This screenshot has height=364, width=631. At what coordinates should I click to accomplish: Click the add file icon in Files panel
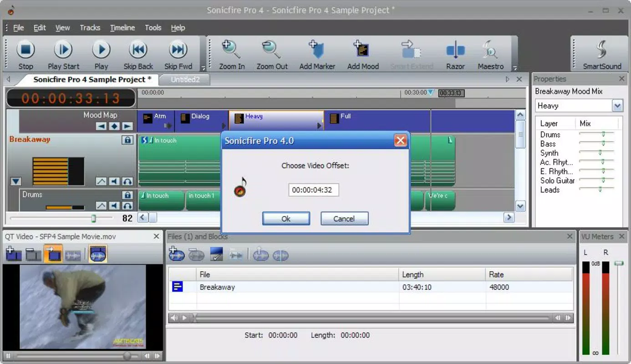click(176, 254)
